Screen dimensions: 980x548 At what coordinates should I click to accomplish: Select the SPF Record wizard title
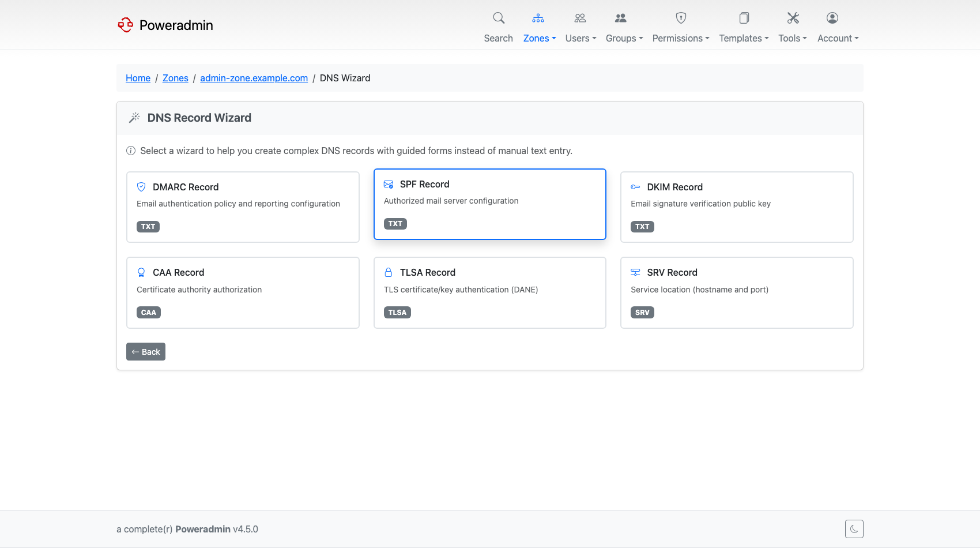(x=425, y=184)
